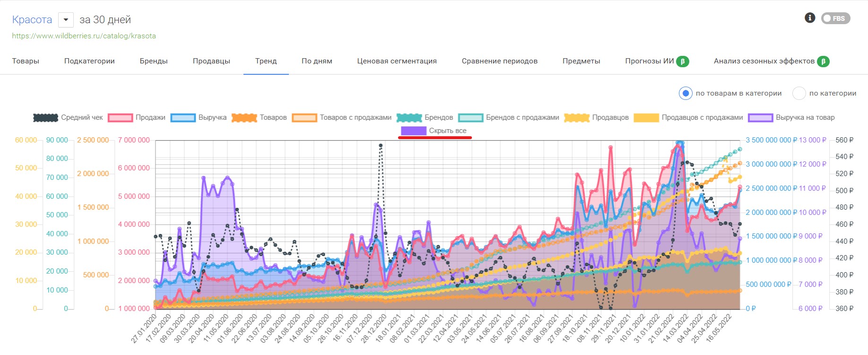The height and width of the screenshot is (355, 868).
Task: Go to the По дням tab
Action: coord(317,61)
